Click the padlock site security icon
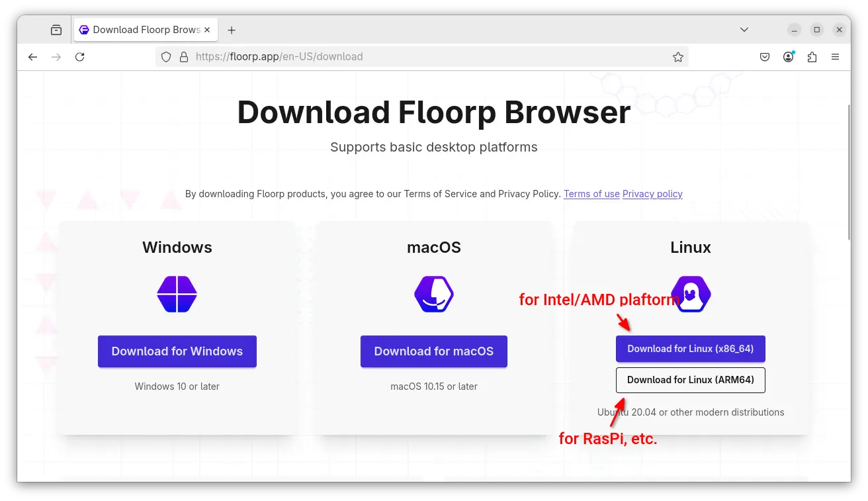 (x=184, y=57)
